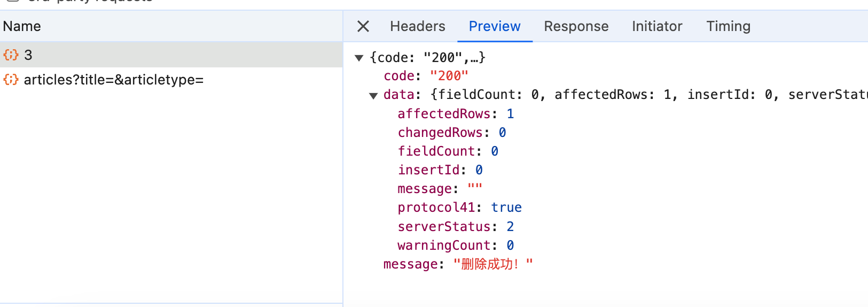
Task: Select the Preview tab
Action: pyautogui.click(x=495, y=26)
